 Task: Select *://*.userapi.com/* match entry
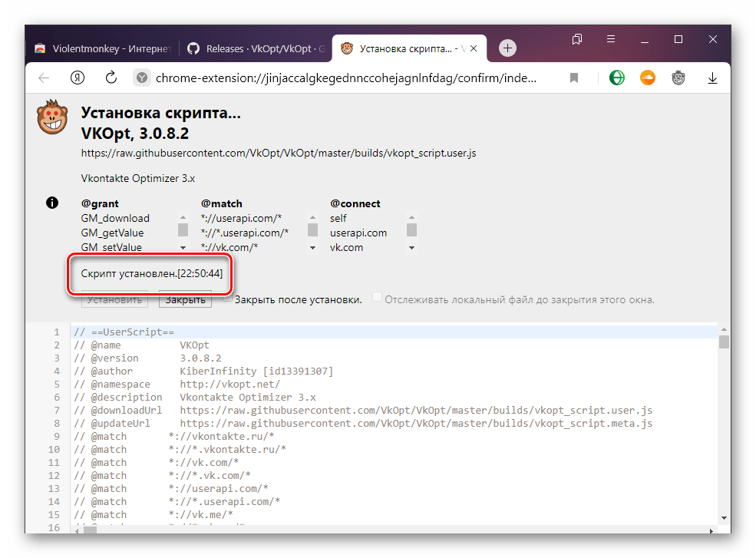(x=244, y=233)
